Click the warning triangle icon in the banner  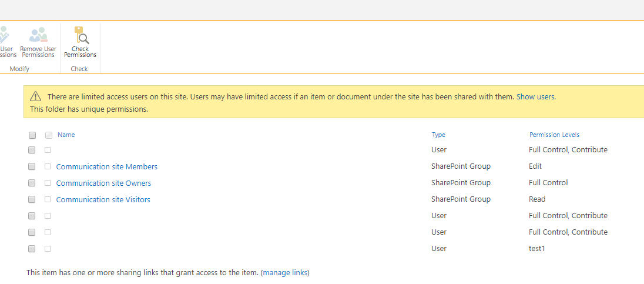click(36, 96)
